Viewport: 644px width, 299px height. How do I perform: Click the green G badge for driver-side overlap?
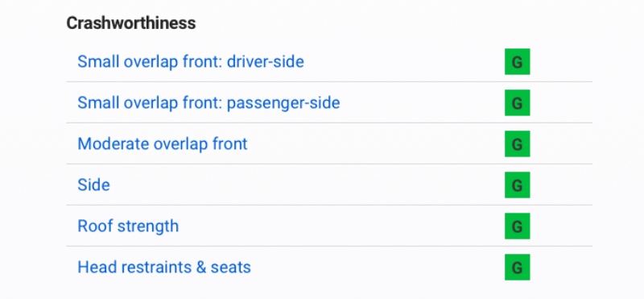(517, 62)
